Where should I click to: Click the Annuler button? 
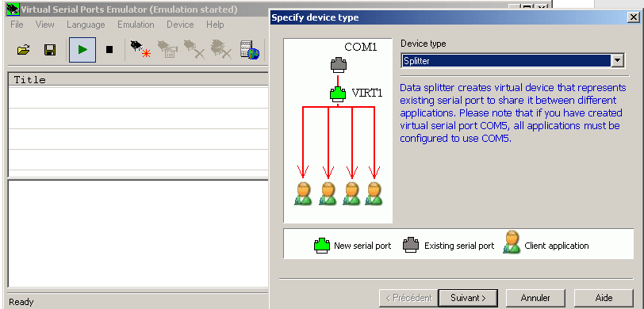pyautogui.click(x=535, y=298)
